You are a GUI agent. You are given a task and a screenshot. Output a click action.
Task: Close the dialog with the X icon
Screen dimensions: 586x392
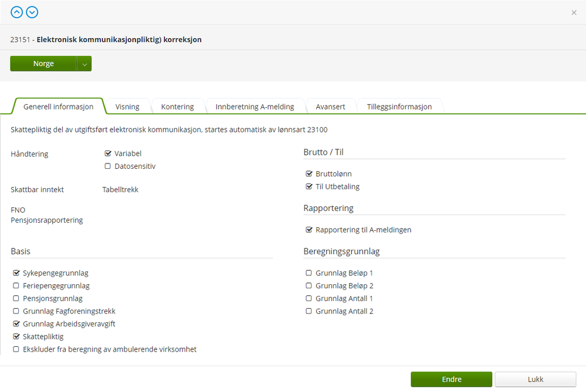pyautogui.click(x=574, y=12)
